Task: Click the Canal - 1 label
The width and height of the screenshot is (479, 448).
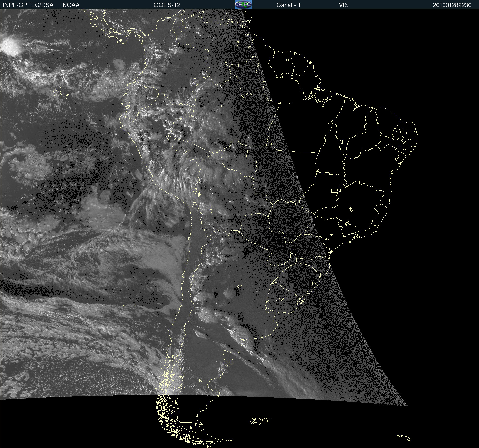Action: 289,5
